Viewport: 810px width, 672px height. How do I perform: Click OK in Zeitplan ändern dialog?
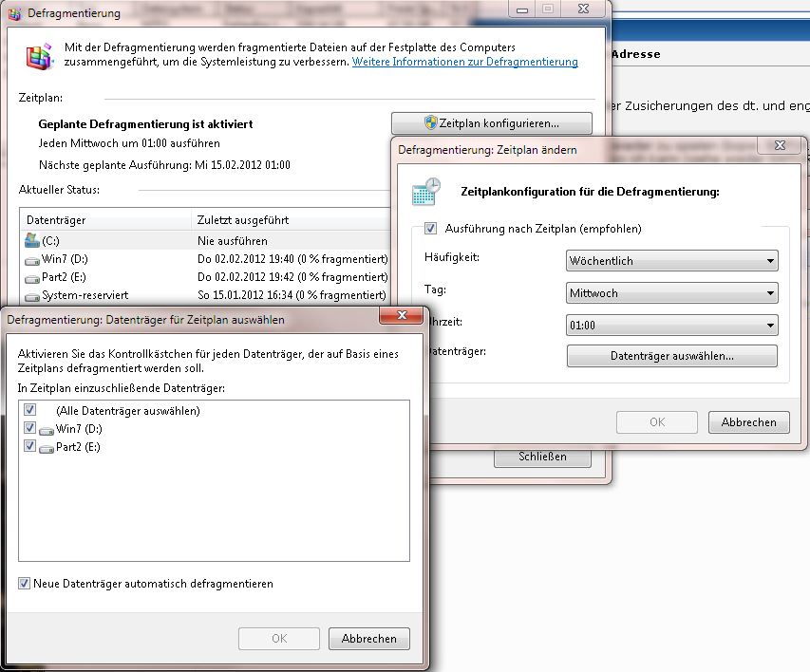click(x=656, y=422)
